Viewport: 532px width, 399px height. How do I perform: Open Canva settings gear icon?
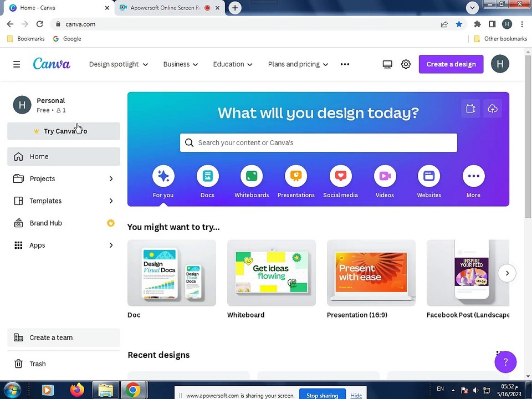[x=406, y=64]
